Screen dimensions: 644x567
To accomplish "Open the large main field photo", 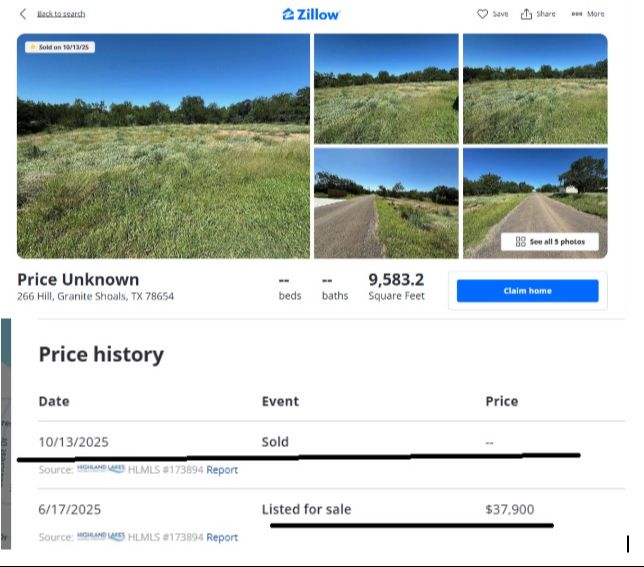I will pyautogui.click(x=163, y=146).
